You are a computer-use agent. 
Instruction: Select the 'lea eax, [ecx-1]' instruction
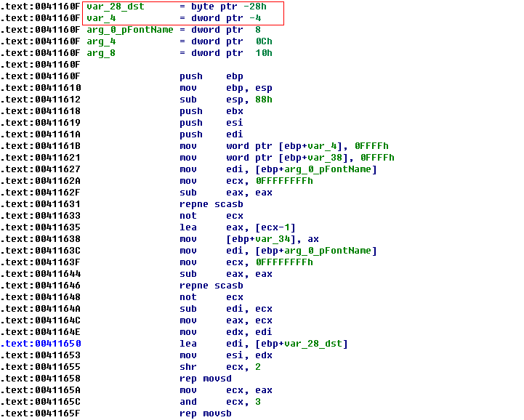click(238, 227)
